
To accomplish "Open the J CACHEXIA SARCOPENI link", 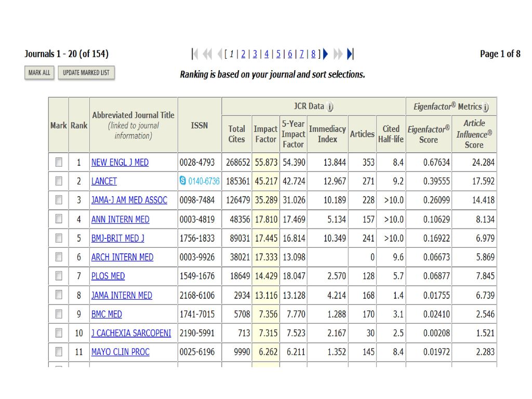I will (131, 333).
